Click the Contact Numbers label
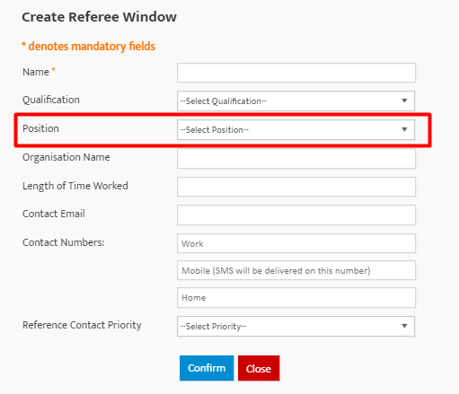The image size is (459, 394). click(x=63, y=242)
